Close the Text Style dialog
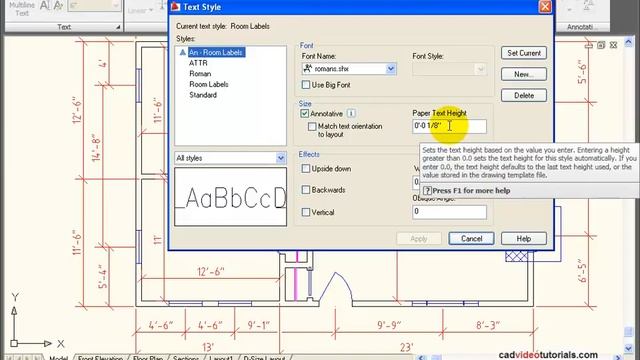 pyautogui.click(x=545, y=7)
